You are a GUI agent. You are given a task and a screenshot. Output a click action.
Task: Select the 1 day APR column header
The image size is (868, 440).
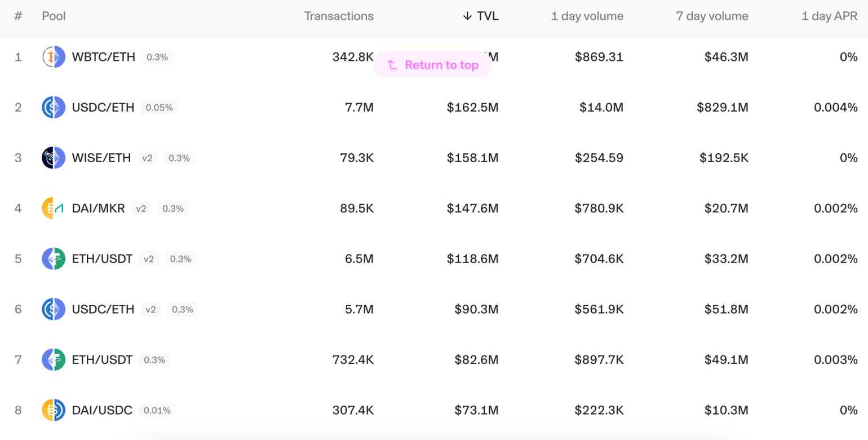(x=830, y=16)
